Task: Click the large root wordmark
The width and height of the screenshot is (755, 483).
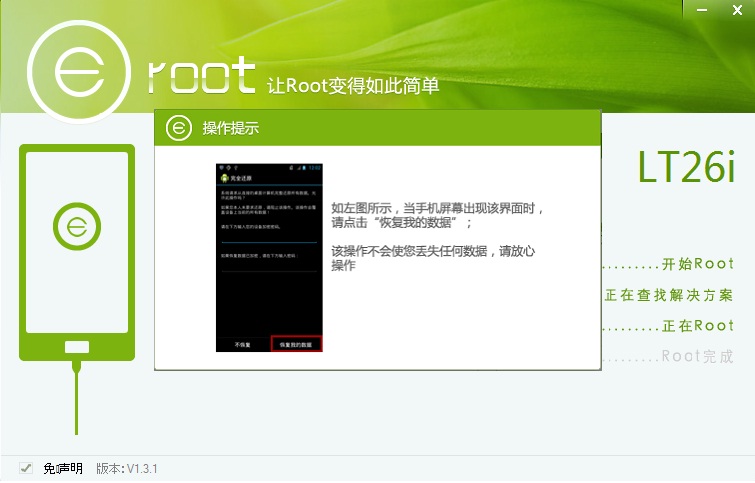Action: (x=201, y=75)
